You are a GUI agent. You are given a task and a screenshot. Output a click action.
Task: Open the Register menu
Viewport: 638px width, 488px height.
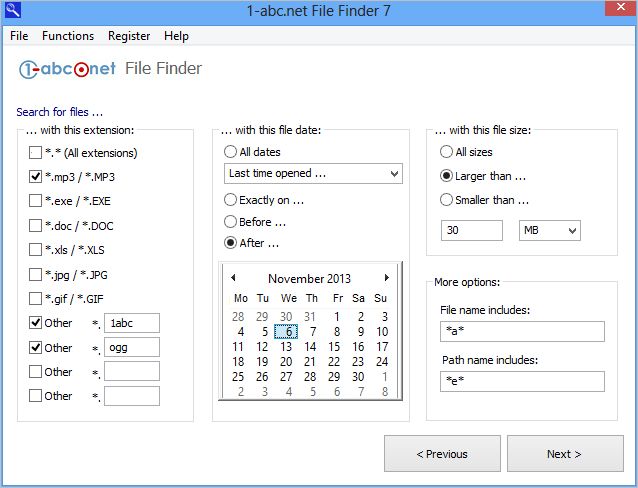[x=128, y=36]
